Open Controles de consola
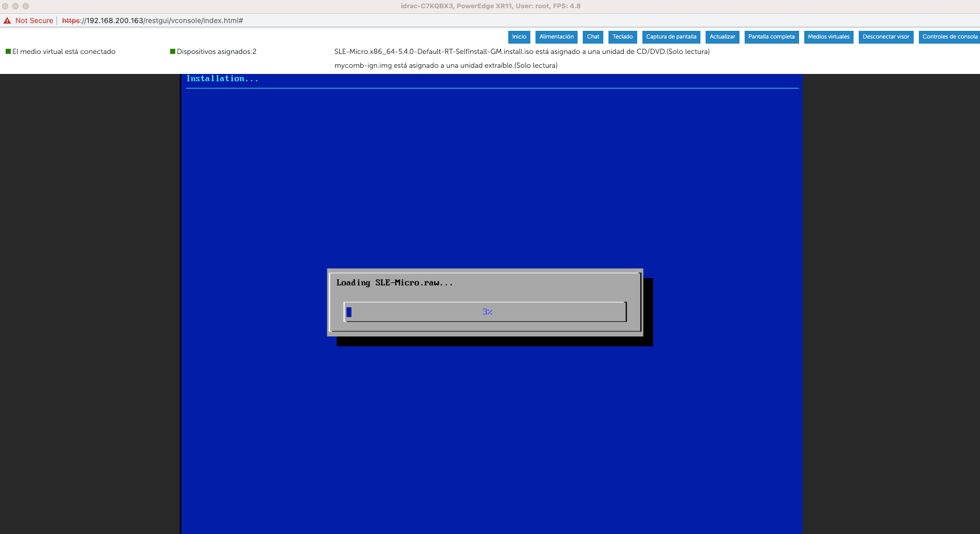This screenshot has width=980, height=534. click(x=950, y=37)
